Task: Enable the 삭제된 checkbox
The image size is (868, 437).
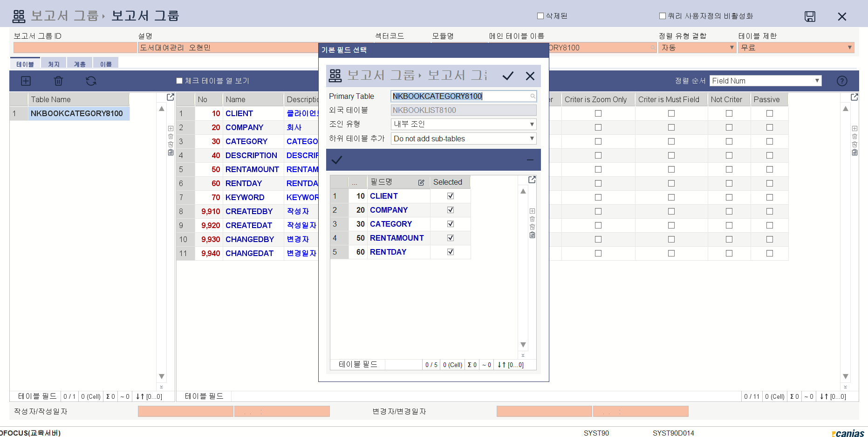Action: [x=540, y=16]
